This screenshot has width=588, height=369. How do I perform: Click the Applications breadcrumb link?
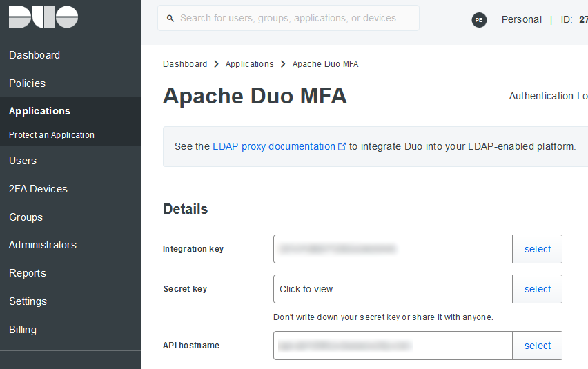(x=249, y=64)
